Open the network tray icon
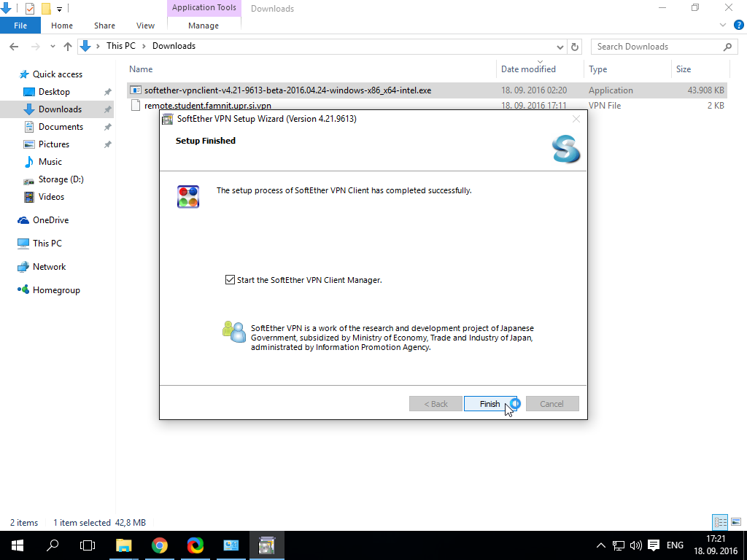The image size is (747, 560). (619, 545)
